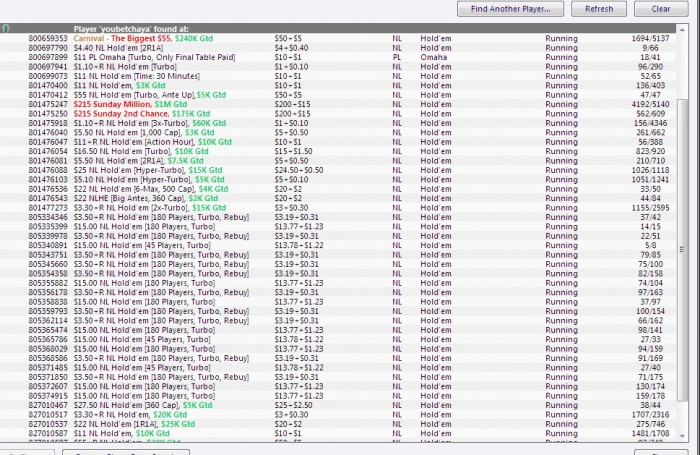The image size is (700, 455).
Task: Select $16.50 NL Hold'em Turbo $10K Gtd row
Action: pos(338,151)
